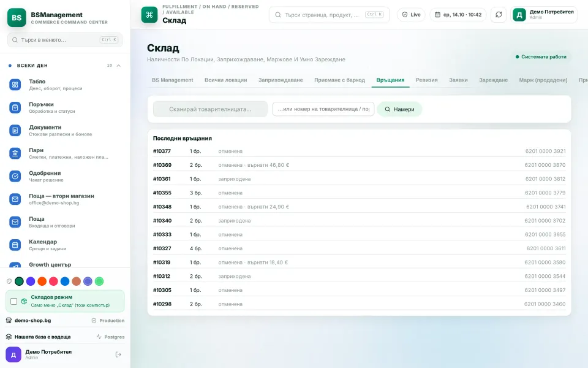Screen dimensions: 588x368
Task: Select the Връщания tab
Action: point(390,80)
